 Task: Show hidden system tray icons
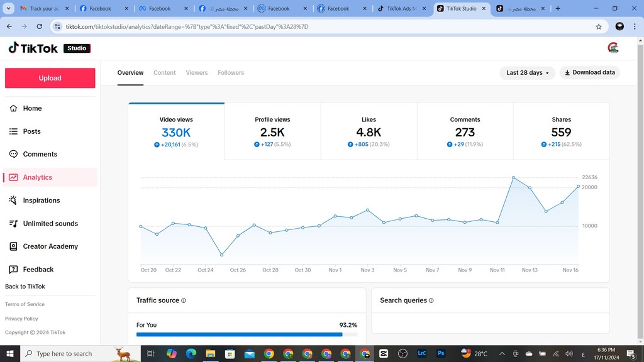tap(502, 354)
